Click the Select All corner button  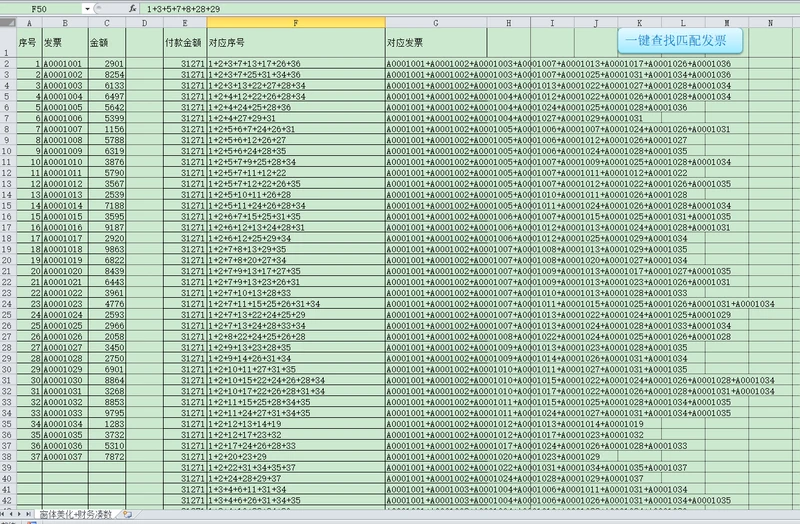(x=8, y=22)
